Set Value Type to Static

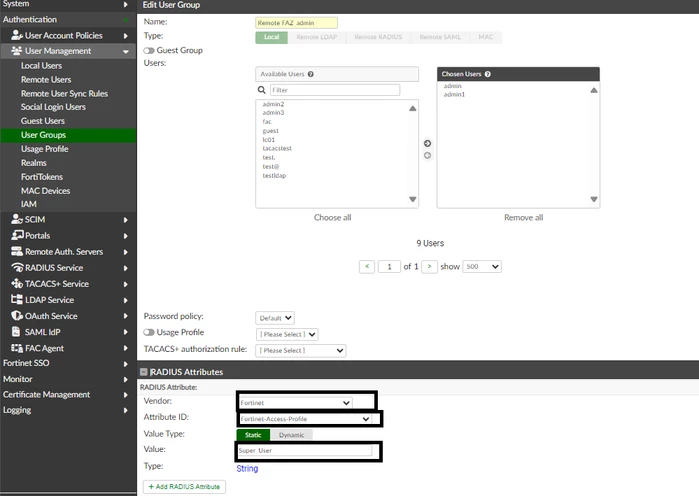[x=253, y=435]
